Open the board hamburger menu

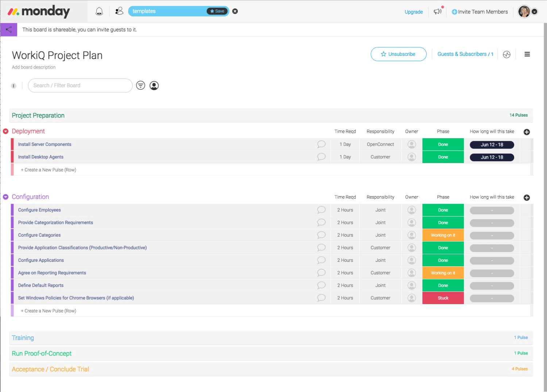[x=527, y=54]
